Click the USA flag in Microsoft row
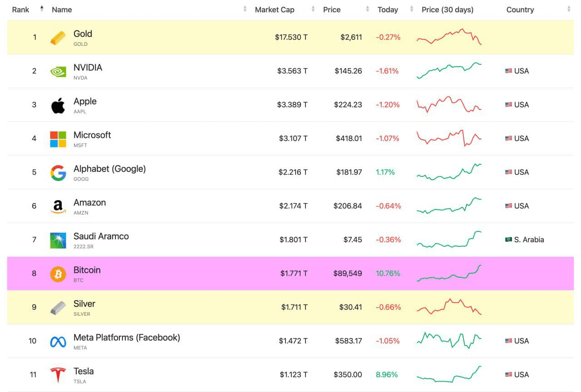Viewport: 581px width, 392px height. [509, 138]
